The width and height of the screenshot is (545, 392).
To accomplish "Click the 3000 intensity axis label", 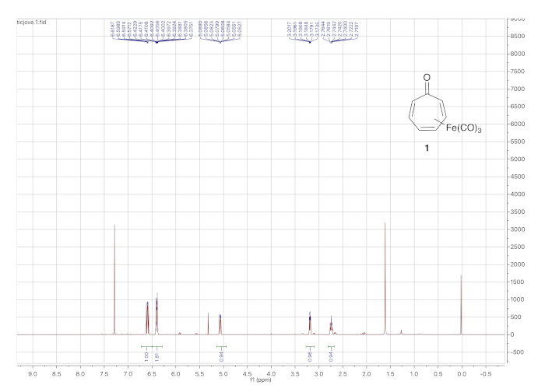I will (x=518, y=229).
